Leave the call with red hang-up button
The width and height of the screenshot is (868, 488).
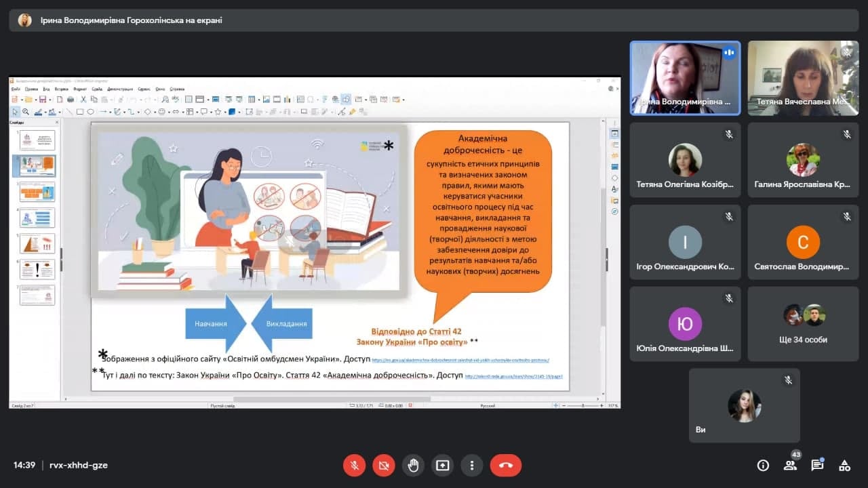coord(506,465)
